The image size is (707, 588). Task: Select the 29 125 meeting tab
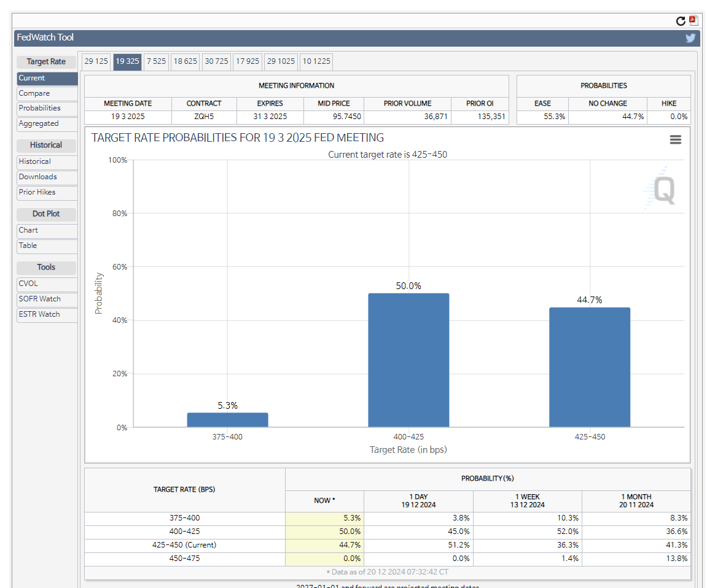click(x=96, y=61)
